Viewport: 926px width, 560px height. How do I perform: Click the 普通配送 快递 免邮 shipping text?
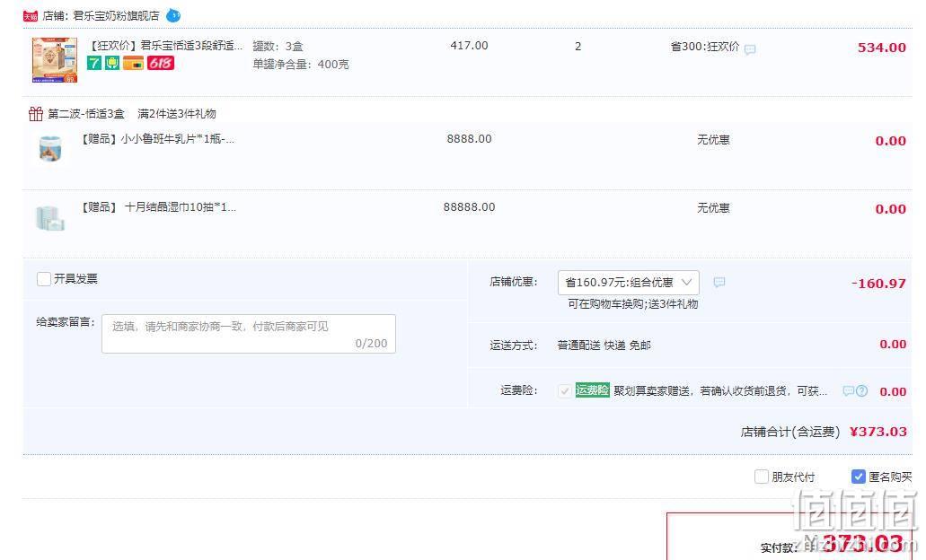pyautogui.click(x=604, y=346)
